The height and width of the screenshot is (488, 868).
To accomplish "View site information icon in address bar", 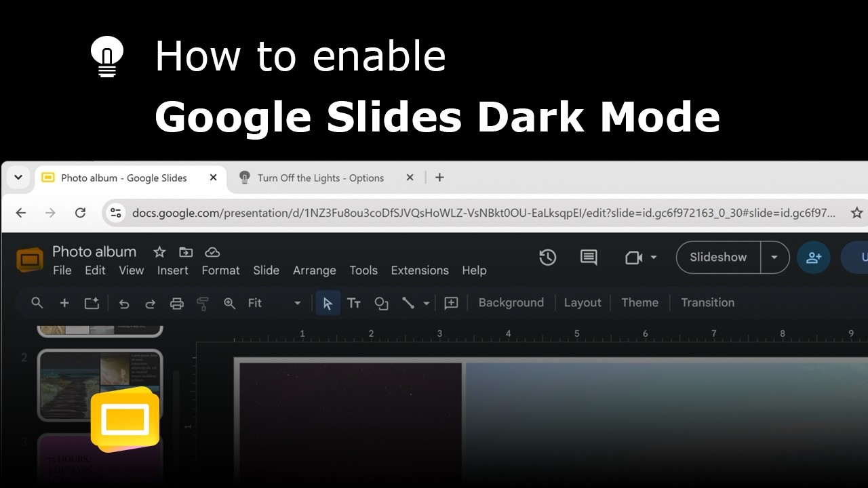I will click(116, 213).
